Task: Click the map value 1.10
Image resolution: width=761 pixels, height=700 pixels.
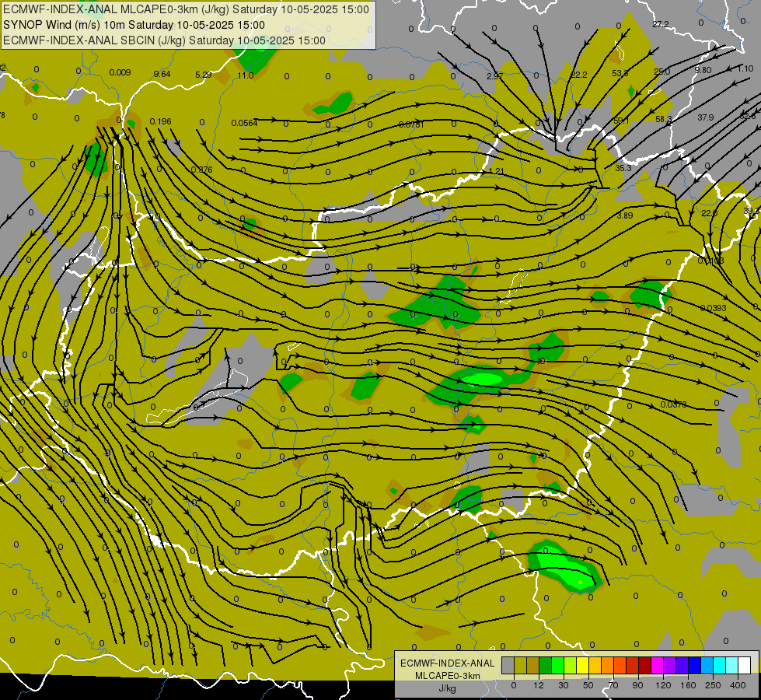Action: coord(745,69)
